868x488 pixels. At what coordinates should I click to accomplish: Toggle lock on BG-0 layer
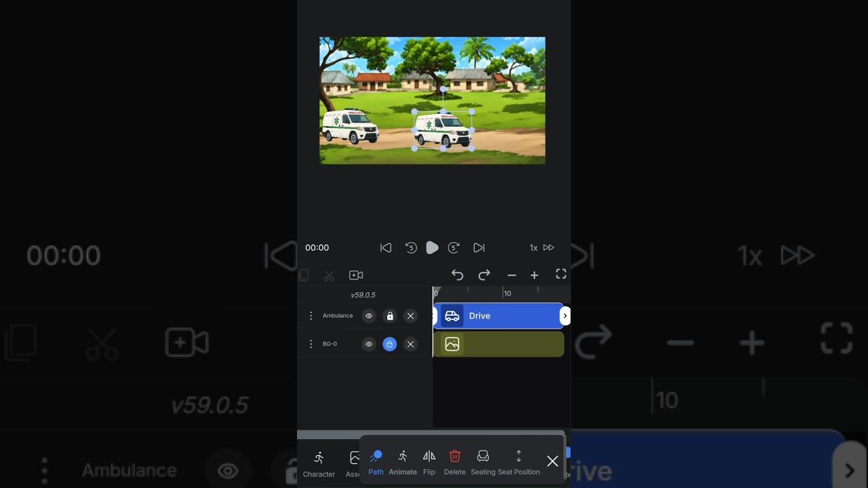pyautogui.click(x=389, y=344)
